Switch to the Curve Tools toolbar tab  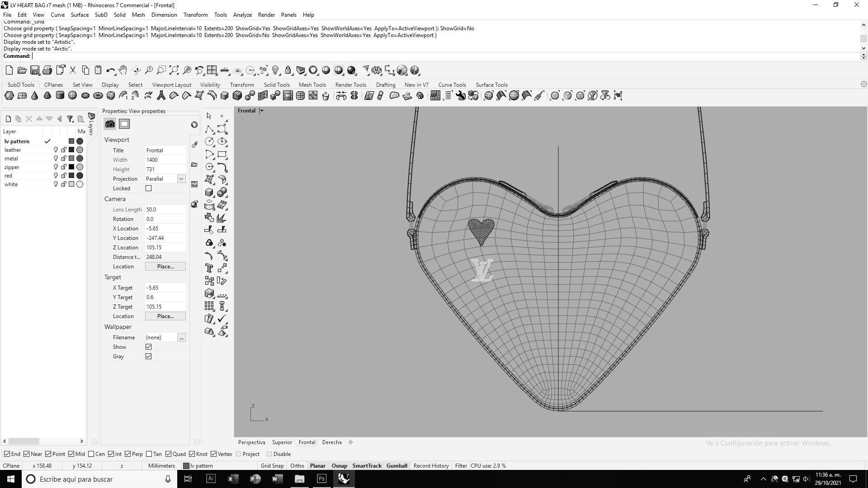tap(452, 85)
